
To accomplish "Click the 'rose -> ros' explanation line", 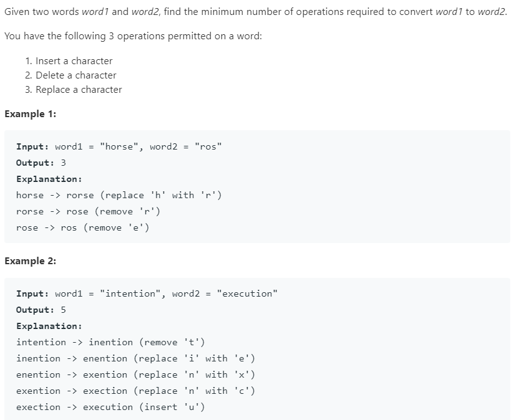I will pos(82,228).
